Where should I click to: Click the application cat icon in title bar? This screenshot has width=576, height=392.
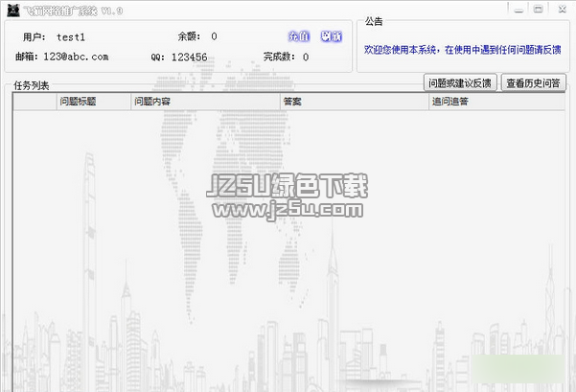tap(13, 11)
